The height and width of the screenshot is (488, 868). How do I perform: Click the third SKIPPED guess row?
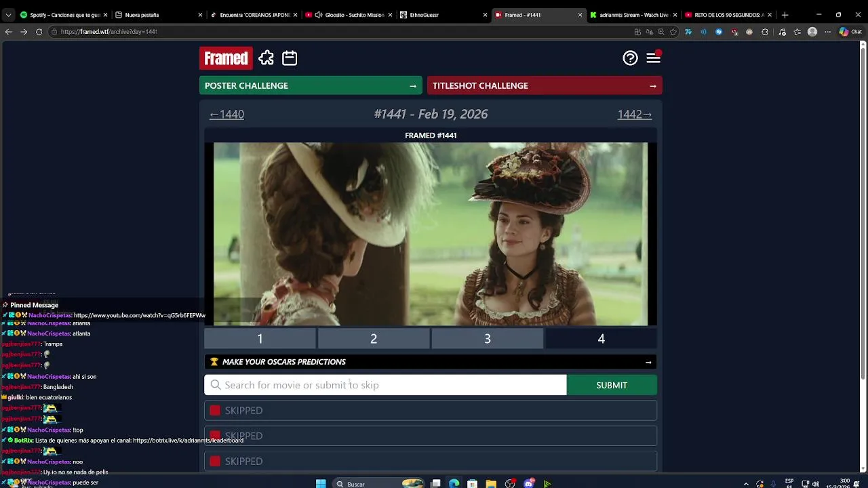pos(431,462)
